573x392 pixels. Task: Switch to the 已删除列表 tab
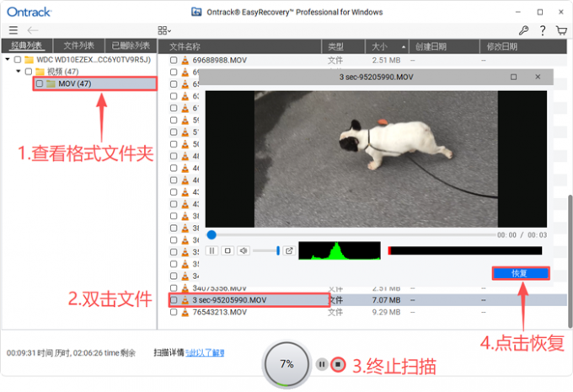[131, 46]
